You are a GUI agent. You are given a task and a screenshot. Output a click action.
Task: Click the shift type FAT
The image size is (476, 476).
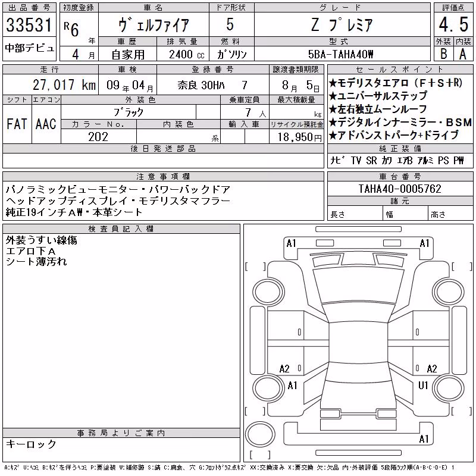click(x=17, y=124)
